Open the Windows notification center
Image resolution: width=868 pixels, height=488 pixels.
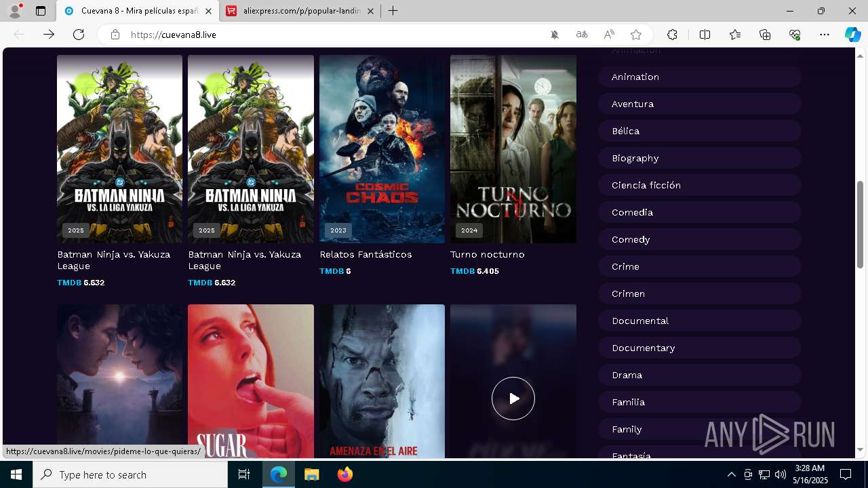tap(846, 474)
